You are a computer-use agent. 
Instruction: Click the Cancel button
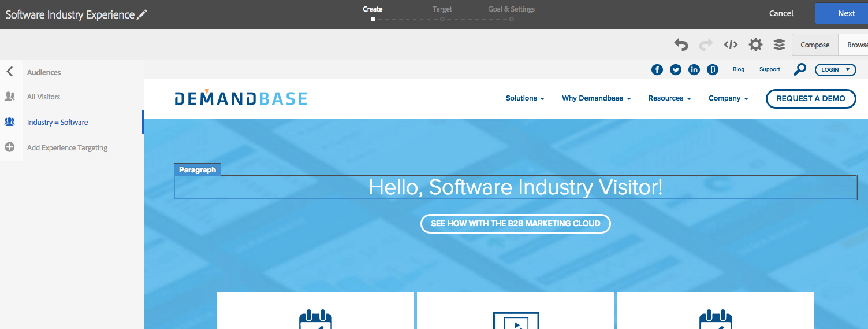781,13
